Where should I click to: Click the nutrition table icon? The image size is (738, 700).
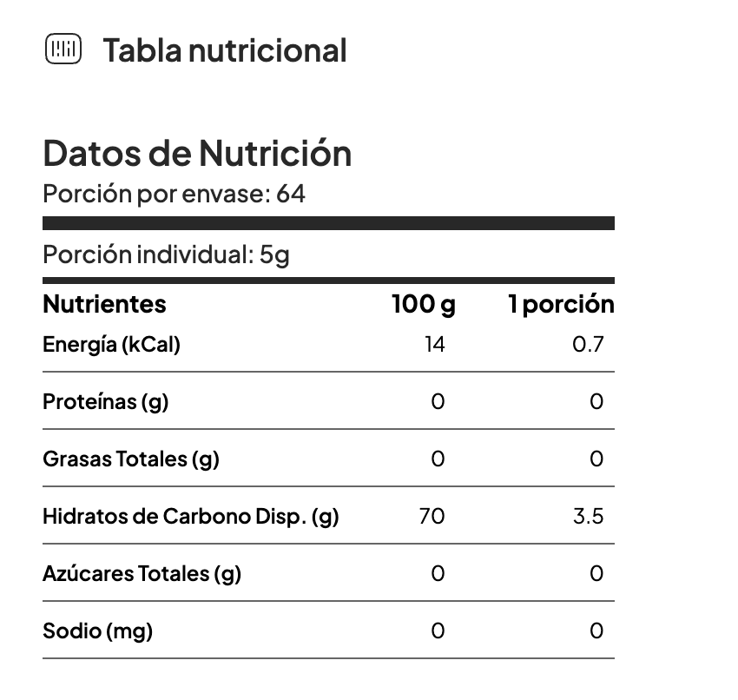click(x=63, y=49)
